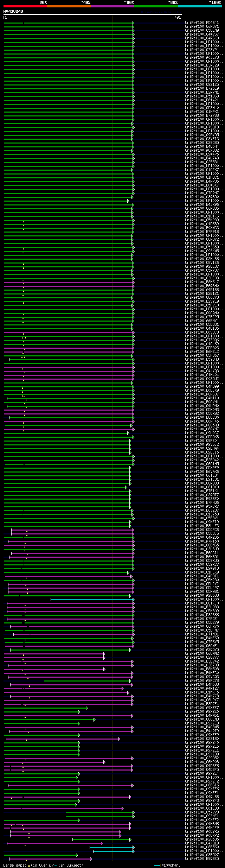
Task: Click label UniRef100_A8E560
Action: pyautogui.click(x=202, y=847)
